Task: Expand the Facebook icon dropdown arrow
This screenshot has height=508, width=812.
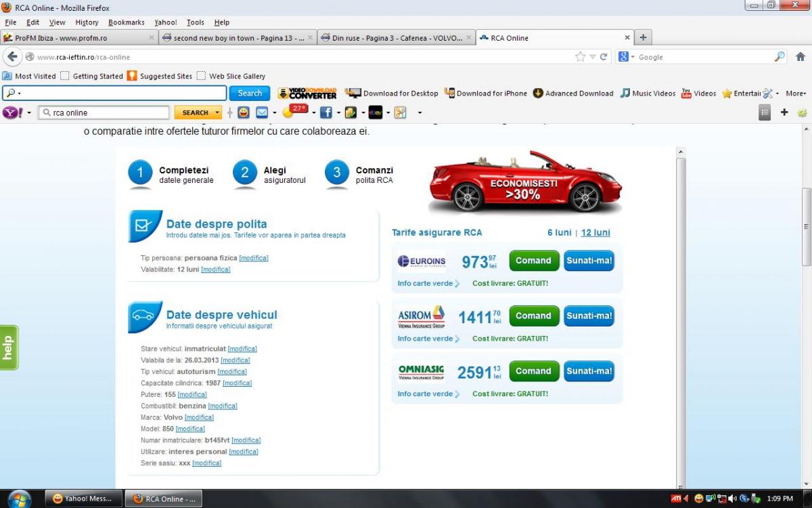Action: (338, 112)
